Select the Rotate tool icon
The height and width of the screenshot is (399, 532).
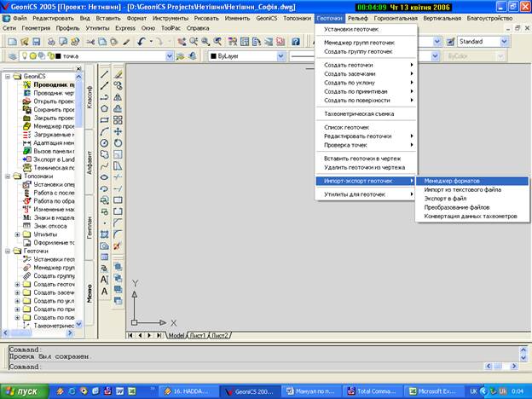pyautogui.click(x=118, y=143)
